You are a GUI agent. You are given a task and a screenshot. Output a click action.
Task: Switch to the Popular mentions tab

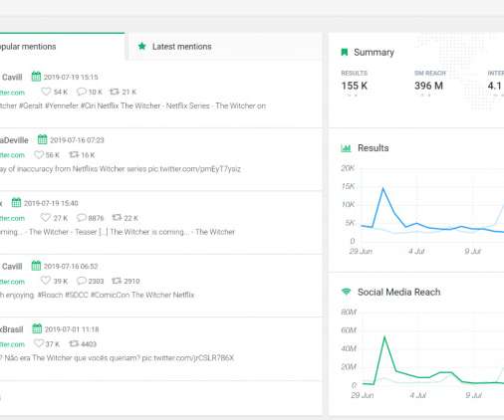coord(62,47)
